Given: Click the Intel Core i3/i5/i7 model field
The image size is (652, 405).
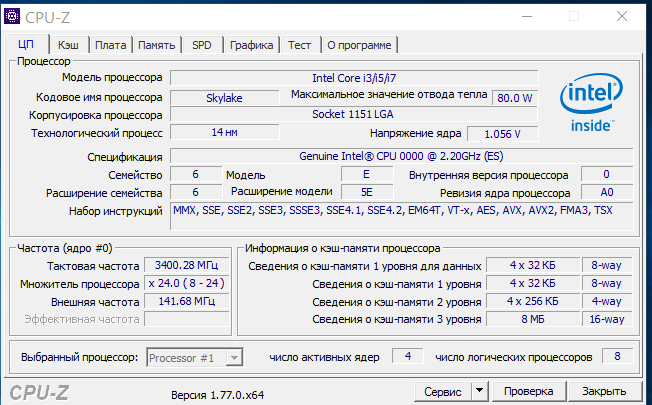Looking at the screenshot, I should tap(354, 78).
